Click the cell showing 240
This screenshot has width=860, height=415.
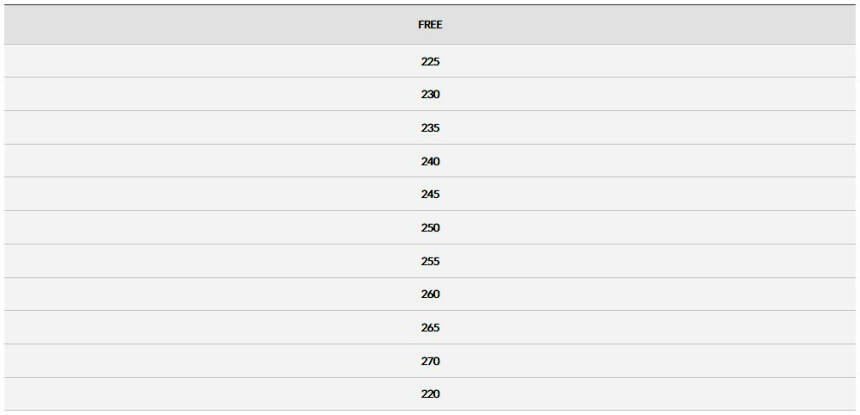(x=430, y=161)
